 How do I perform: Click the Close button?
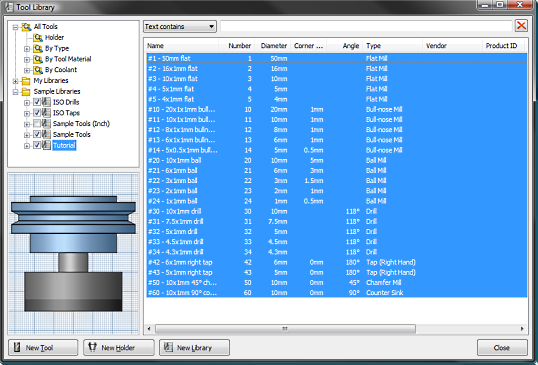click(x=502, y=348)
